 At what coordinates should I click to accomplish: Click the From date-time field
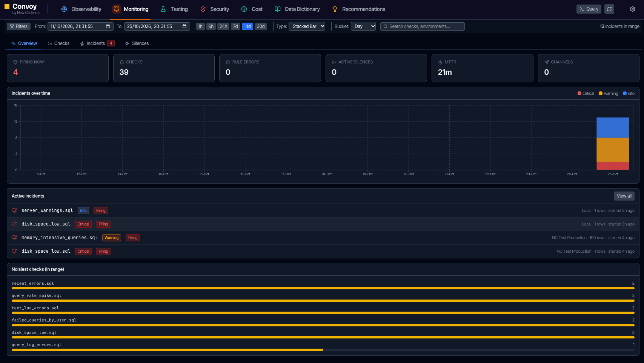(x=80, y=26)
